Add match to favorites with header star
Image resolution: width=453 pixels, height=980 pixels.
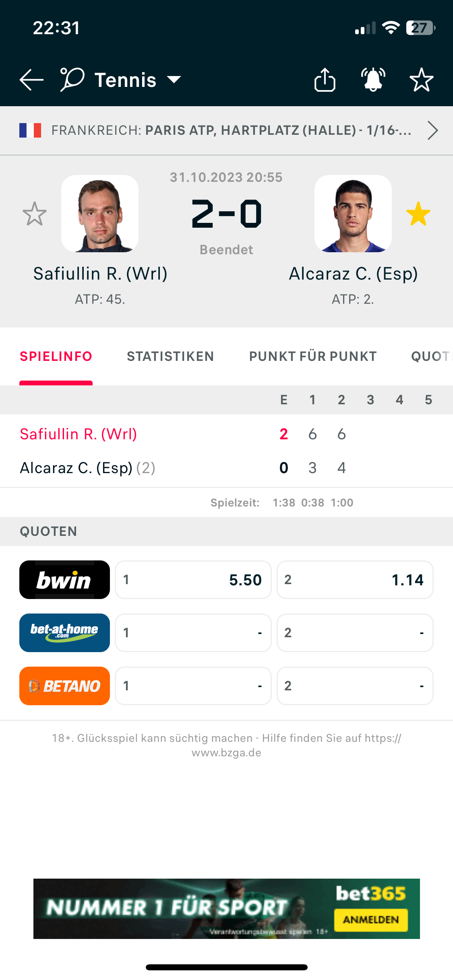(421, 80)
